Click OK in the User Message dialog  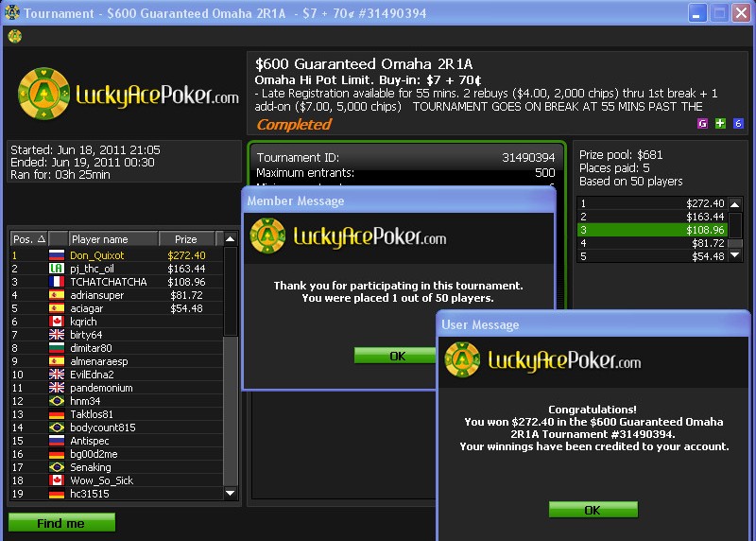pos(593,510)
